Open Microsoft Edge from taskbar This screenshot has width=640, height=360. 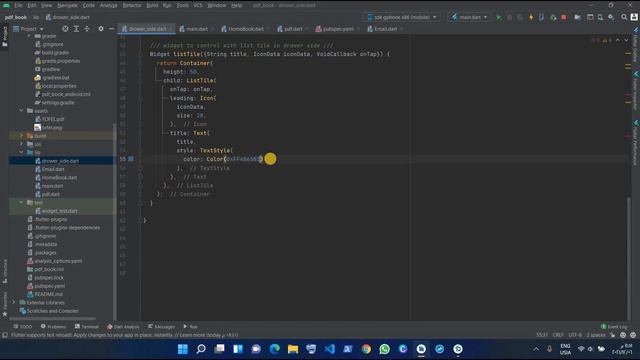click(274, 349)
